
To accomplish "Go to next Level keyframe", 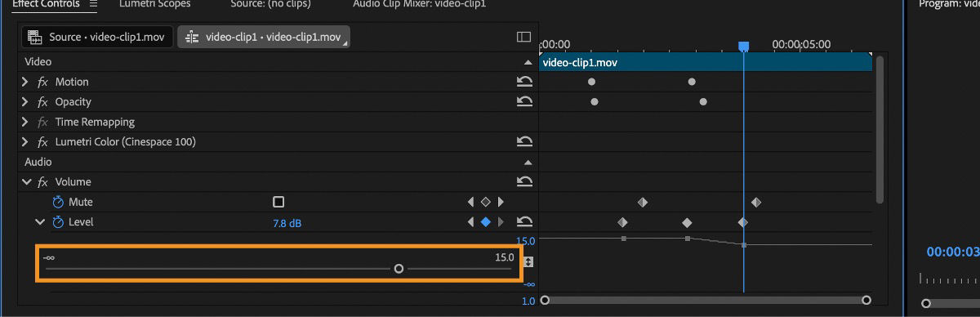I will point(501,222).
